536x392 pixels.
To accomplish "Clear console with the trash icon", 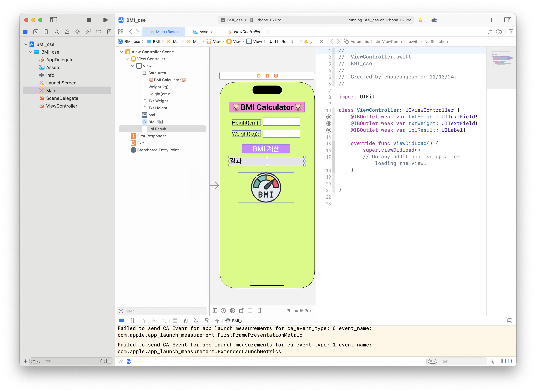I will coord(492,361).
